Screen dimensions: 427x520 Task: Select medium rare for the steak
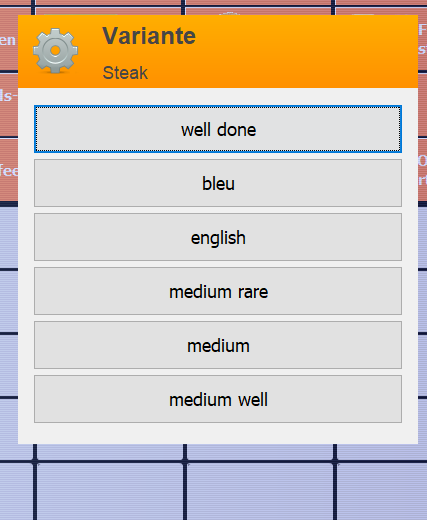[x=218, y=291]
